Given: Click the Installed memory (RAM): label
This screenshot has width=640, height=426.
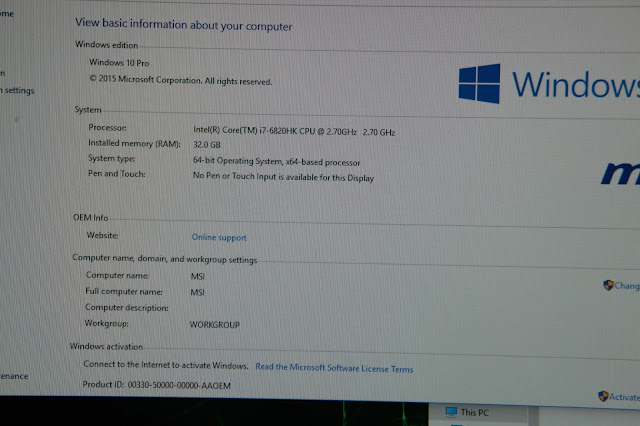Looking at the screenshot, I should click(x=134, y=143).
